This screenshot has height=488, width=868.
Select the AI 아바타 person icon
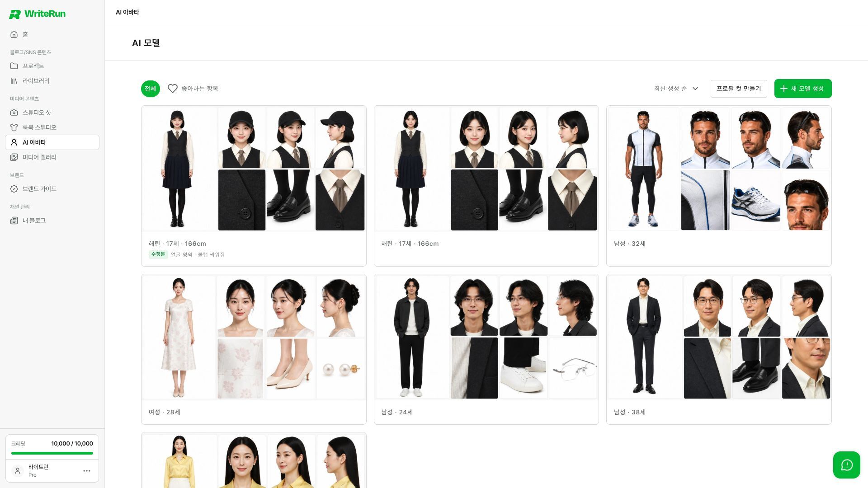pyautogui.click(x=14, y=142)
